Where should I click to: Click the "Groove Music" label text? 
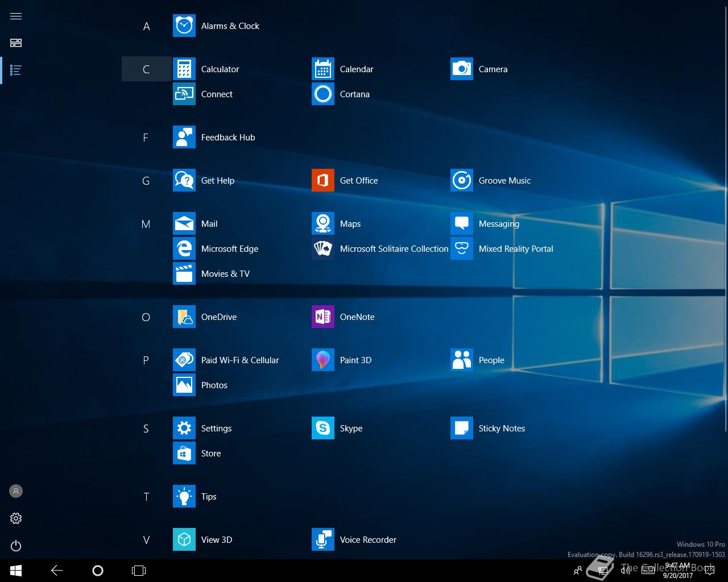click(x=504, y=181)
